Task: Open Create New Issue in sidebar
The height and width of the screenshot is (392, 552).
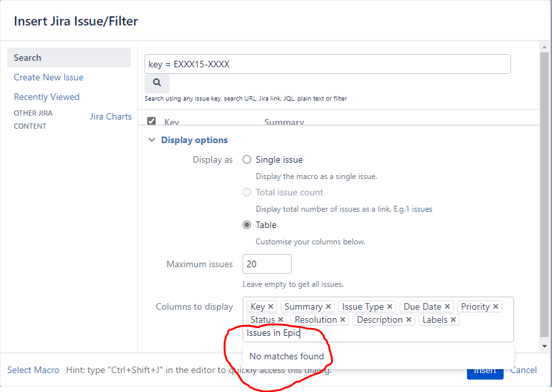Action: [48, 77]
